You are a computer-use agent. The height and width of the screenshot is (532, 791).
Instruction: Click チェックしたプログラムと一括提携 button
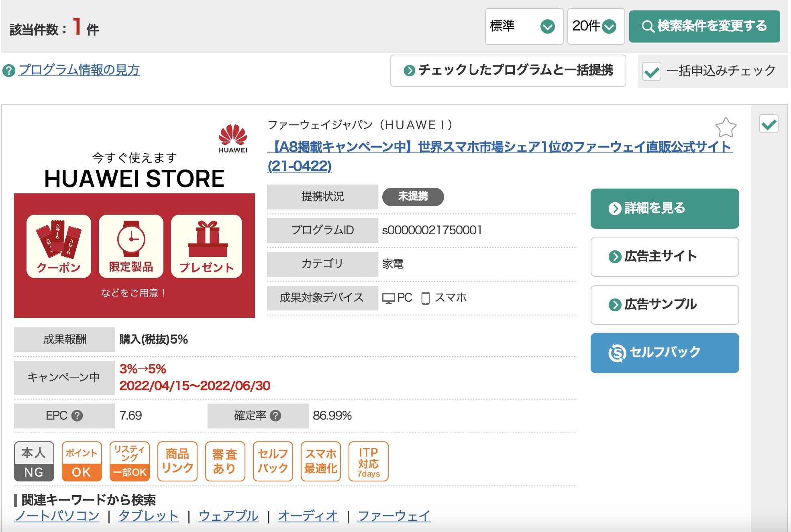coord(508,71)
